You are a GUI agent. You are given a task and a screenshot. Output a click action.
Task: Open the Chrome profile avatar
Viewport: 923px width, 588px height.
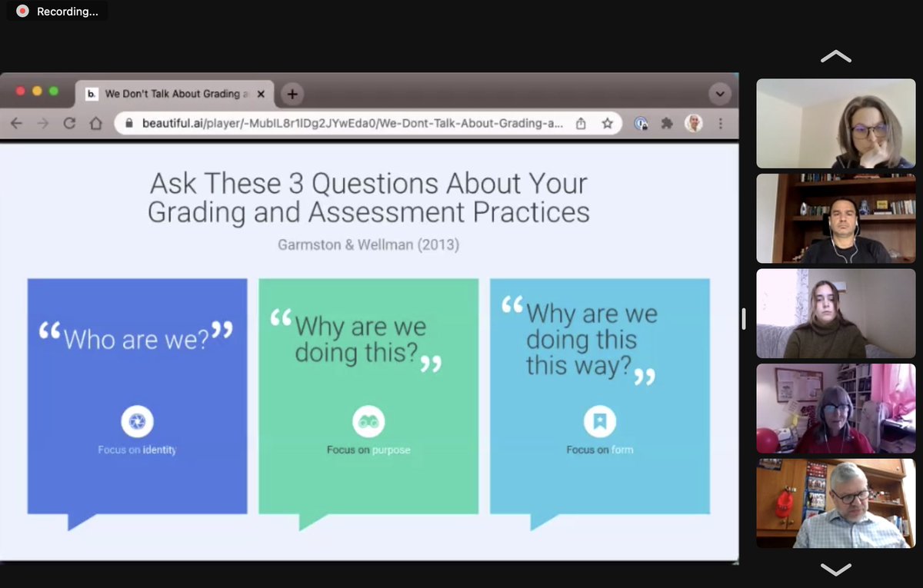[694, 123]
